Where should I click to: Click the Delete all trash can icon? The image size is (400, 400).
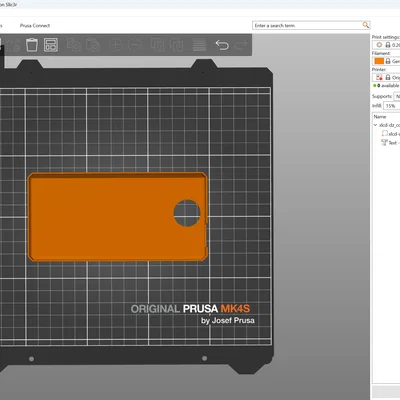32,45
